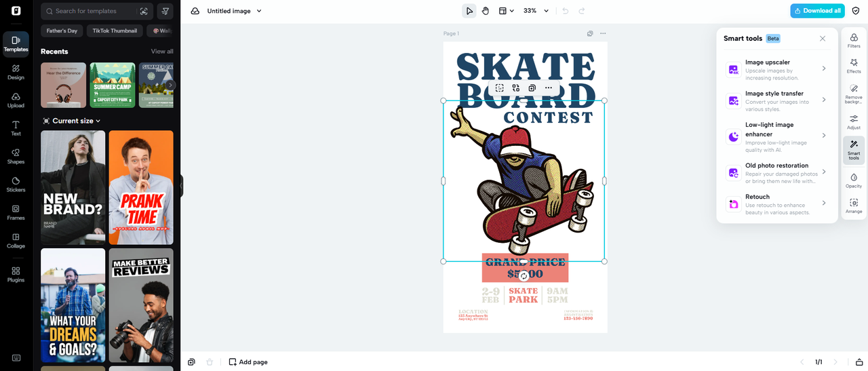The width and height of the screenshot is (868, 371).
Task: Click the shield protection icon
Action: [x=856, y=11]
